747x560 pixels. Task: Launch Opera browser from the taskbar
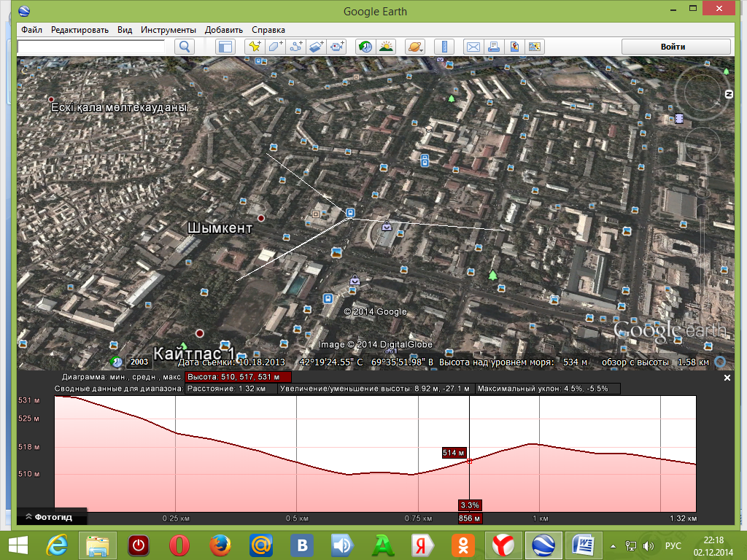coord(179,545)
